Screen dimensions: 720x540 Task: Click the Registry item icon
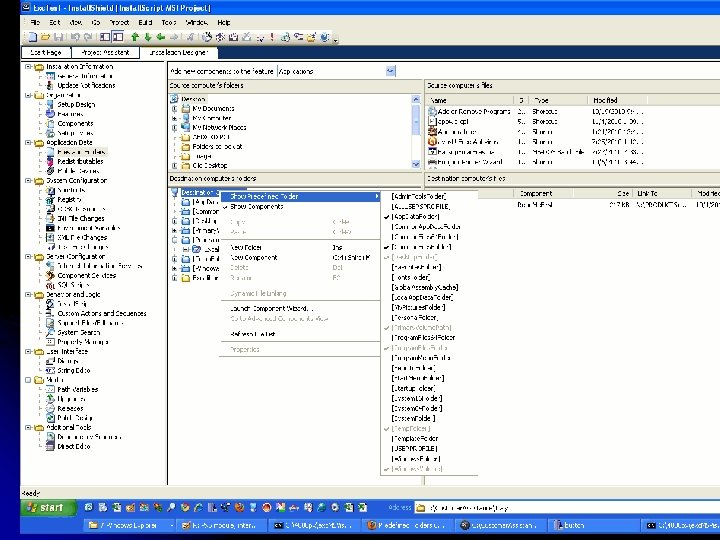[49, 199]
